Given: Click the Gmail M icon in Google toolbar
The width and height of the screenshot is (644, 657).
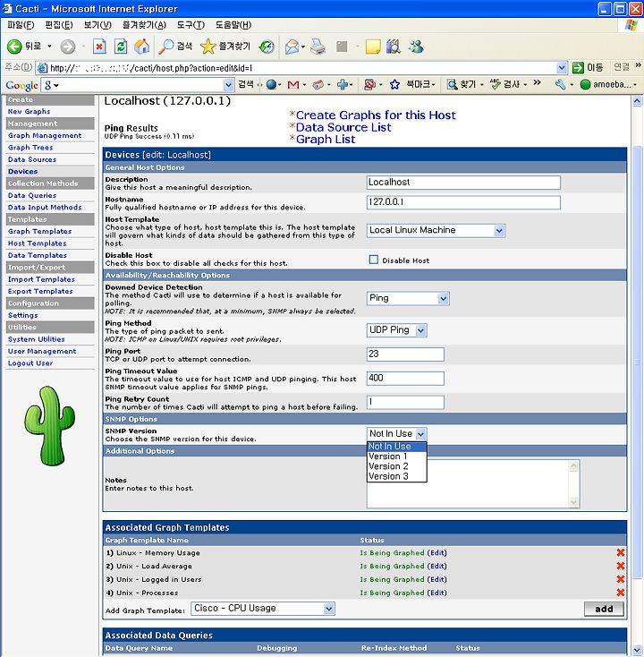Looking at the screenshot, I should click(x=293, y=85).
